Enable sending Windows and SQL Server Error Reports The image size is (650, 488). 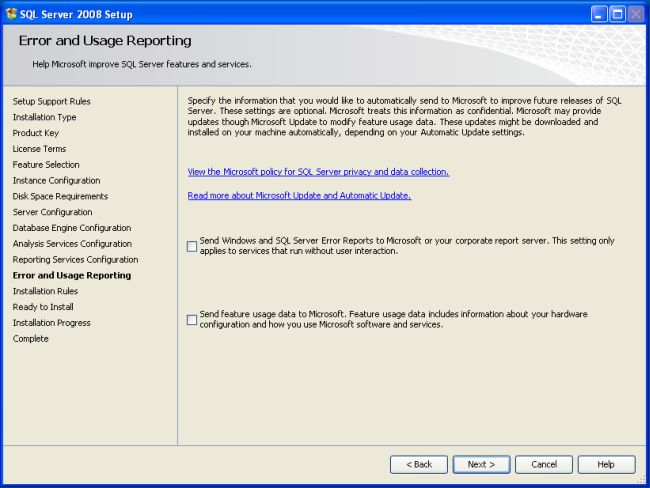coord(192,246)
